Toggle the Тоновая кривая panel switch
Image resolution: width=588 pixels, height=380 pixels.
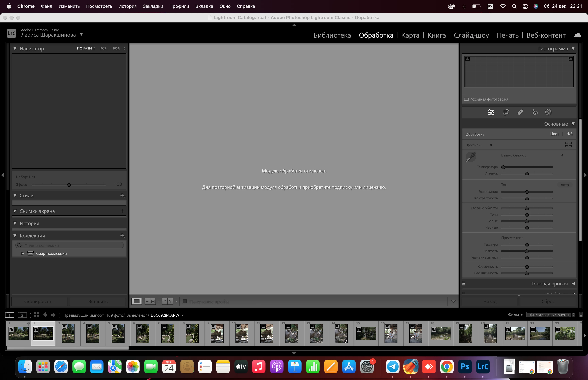[x=464, y=283]
